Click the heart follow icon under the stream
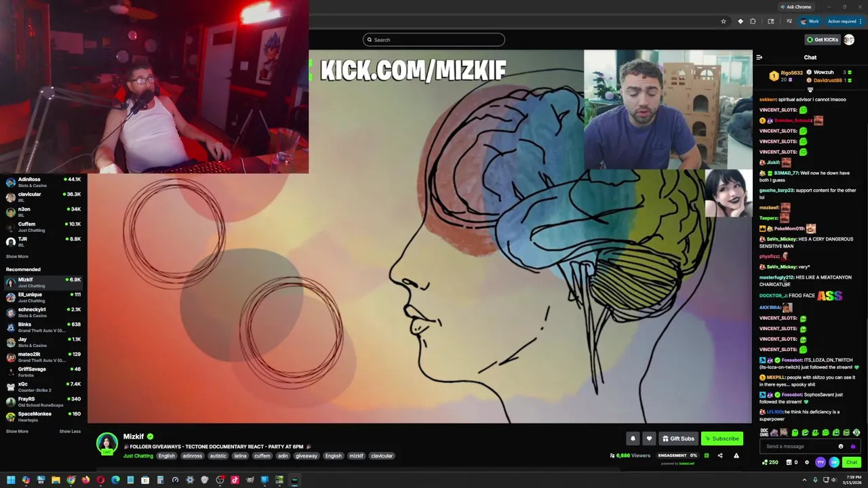868x488 pixels. click(x=649, y=439)
